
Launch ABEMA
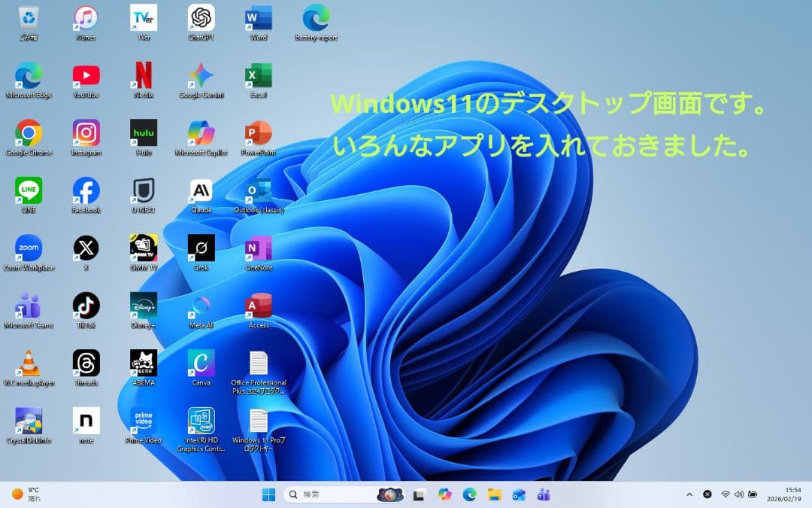tap(143, 362)
